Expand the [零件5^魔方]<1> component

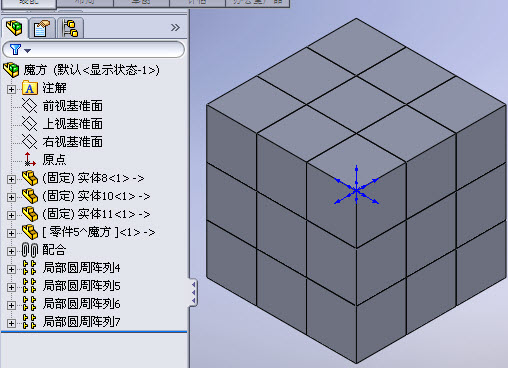tap(11, 233)
